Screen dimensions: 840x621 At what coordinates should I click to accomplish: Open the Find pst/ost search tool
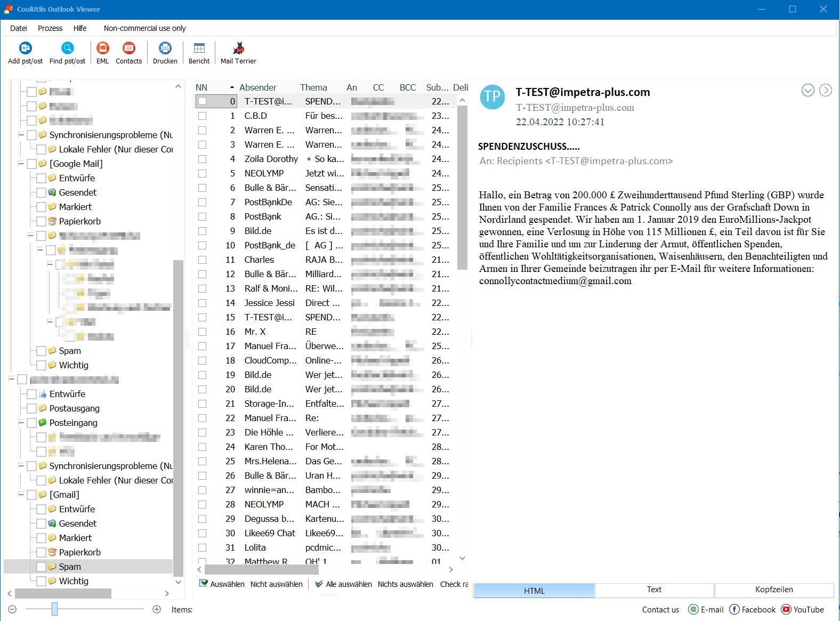coord(67,49)
